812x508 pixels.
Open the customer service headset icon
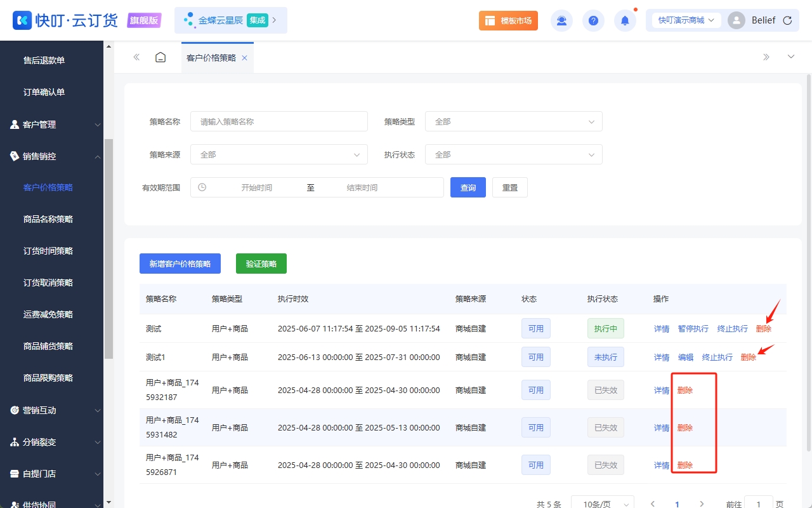(x=561, y=20)
